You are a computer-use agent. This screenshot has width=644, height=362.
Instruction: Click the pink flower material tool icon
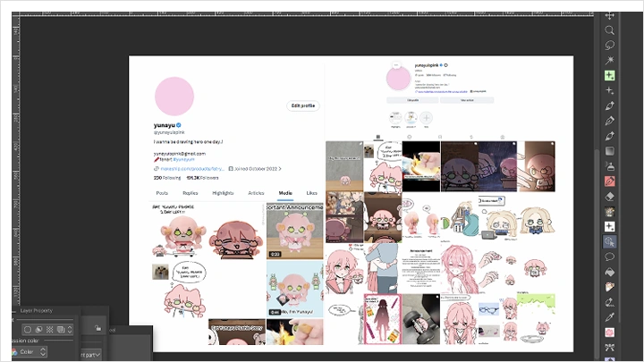pyautogui.click(x=609, y=333)
